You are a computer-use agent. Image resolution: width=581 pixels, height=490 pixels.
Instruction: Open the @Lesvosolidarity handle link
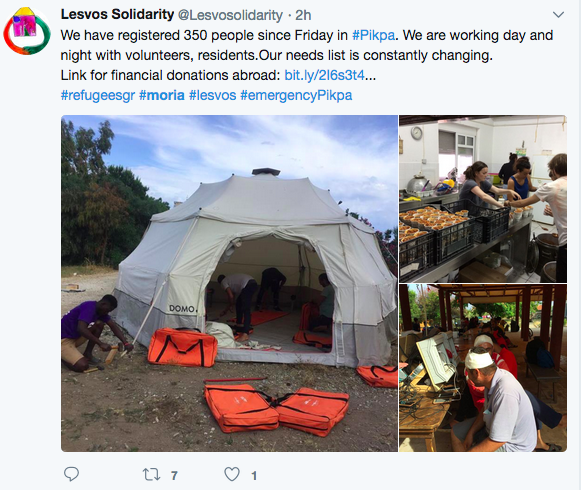230,15
